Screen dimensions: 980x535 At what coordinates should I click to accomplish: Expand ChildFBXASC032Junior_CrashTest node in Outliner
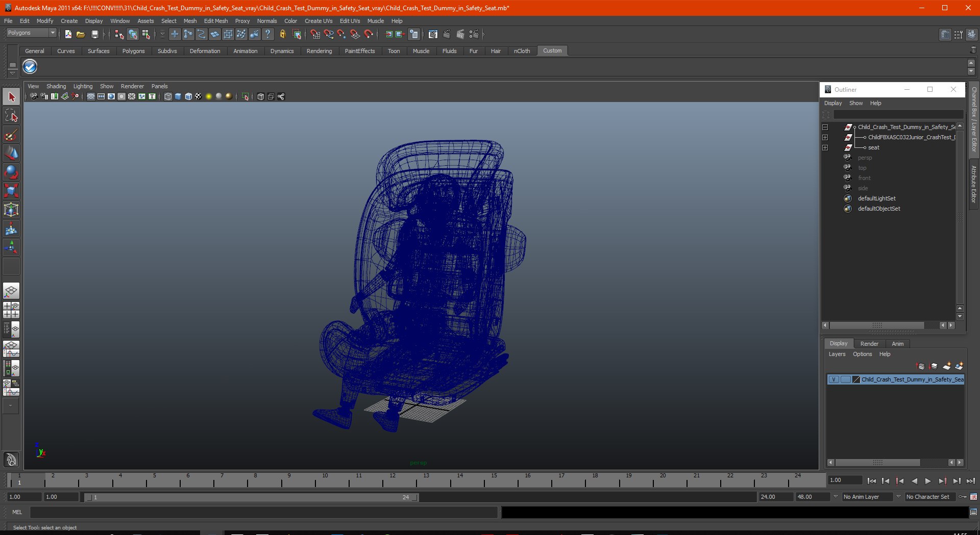pos(825,138)
